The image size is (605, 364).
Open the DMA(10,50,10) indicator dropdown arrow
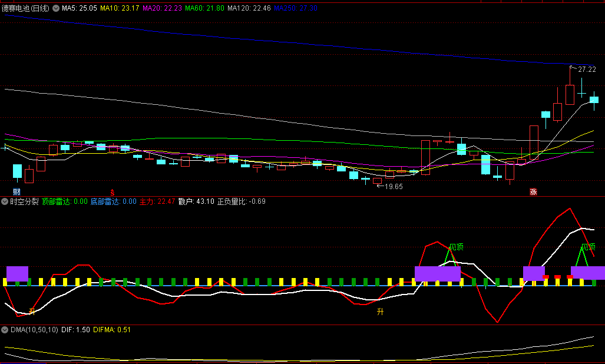(x=5, y=330)
